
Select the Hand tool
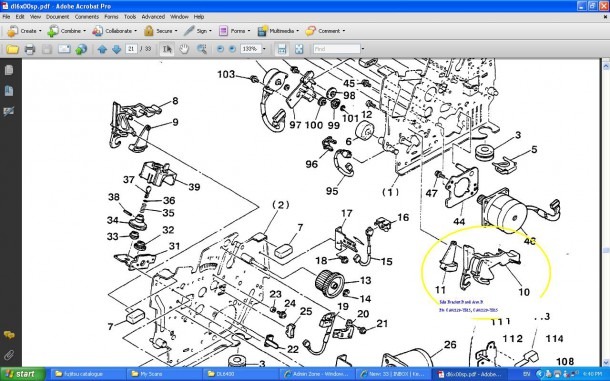(x=184, y=49)
